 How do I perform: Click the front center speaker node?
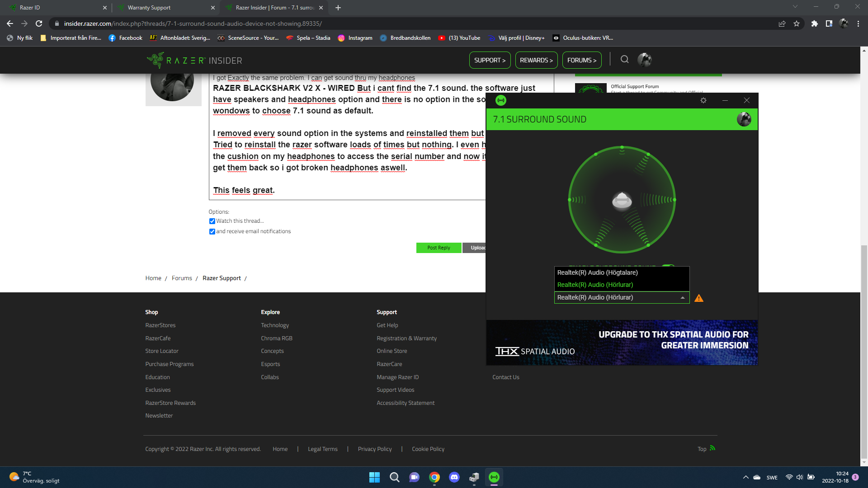click(622, 148)
